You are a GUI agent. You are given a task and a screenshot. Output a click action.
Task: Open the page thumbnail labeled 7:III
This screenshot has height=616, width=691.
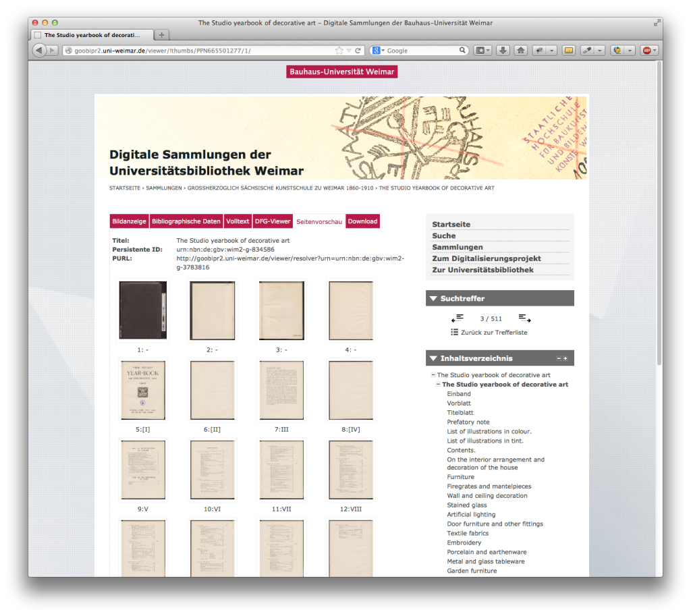(x=281, y=390)
